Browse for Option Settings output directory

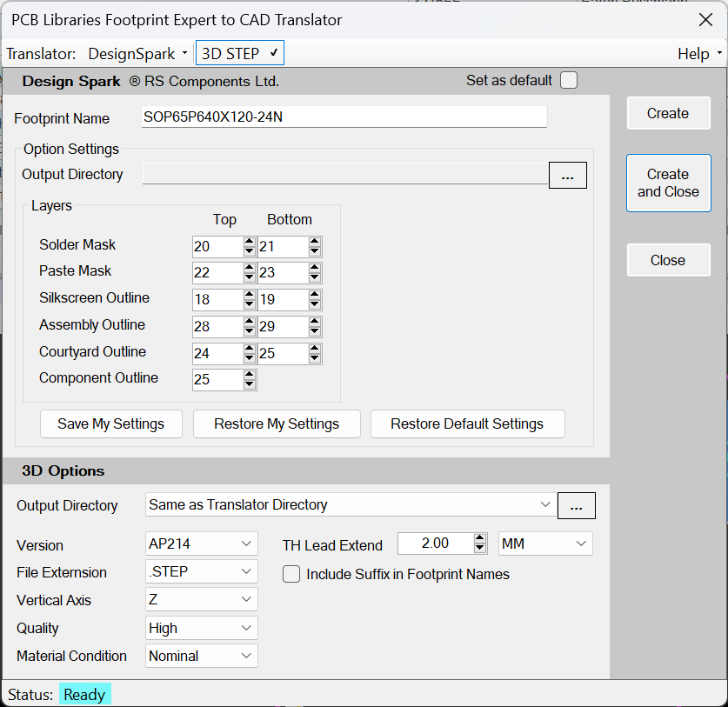(567, 176)
